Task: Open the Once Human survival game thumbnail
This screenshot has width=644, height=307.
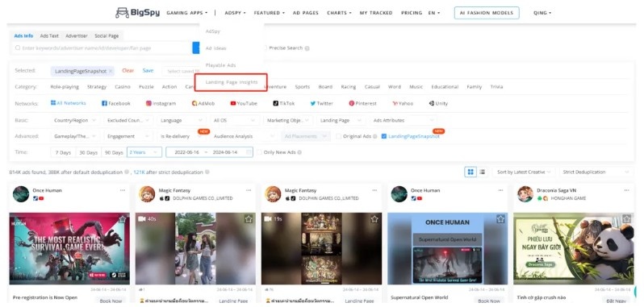Action: (69, 248)
